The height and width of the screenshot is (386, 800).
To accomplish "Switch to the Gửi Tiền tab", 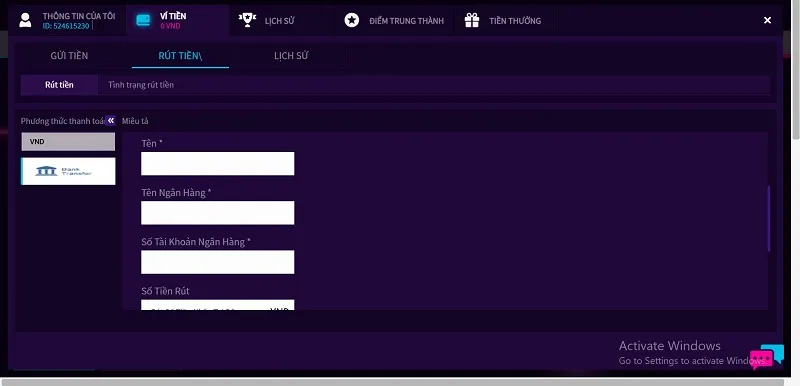I will [x=69, y=56].
